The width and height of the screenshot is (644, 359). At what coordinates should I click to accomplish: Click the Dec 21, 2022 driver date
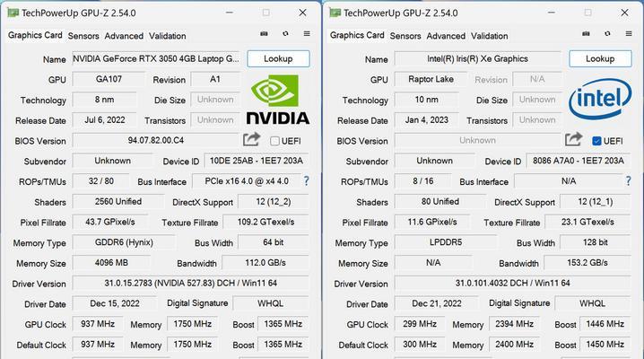(x=437, y=303)
